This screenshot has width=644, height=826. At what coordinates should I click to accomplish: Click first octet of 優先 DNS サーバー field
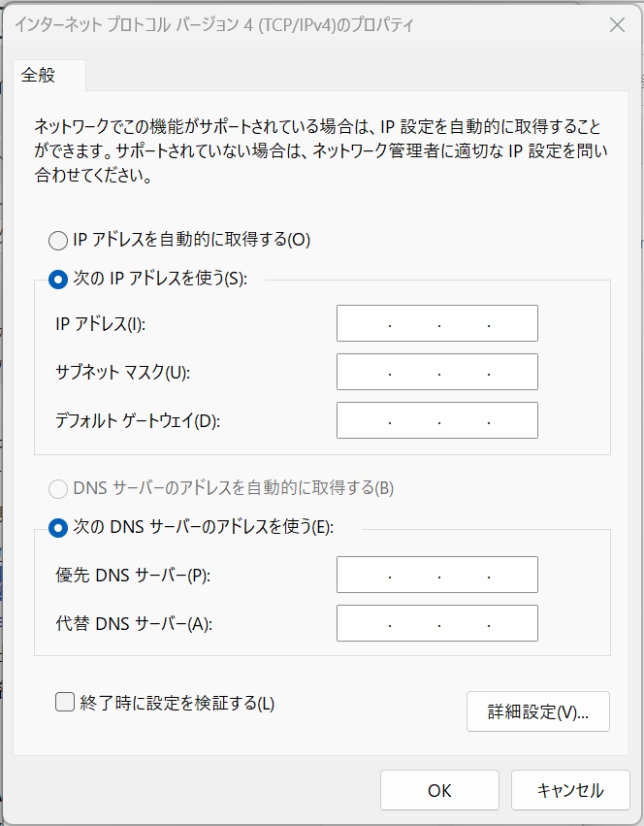pos(364,575)
